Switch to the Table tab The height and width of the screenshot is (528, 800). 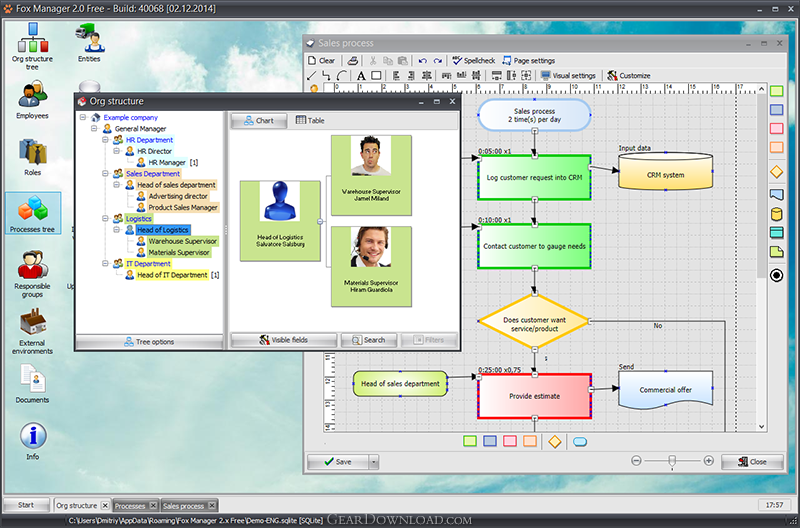(x=310, y=121)
